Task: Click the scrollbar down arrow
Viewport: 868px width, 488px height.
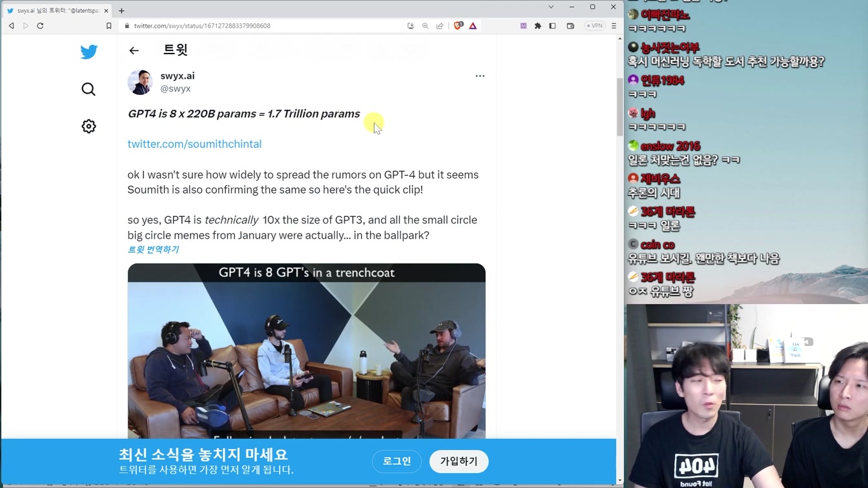Action: 620,481
